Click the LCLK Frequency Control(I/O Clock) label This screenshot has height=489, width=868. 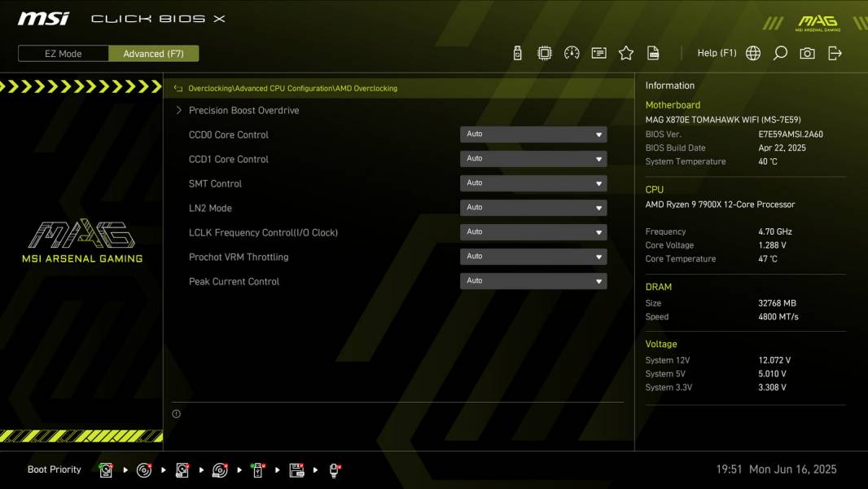click(264, 232)
